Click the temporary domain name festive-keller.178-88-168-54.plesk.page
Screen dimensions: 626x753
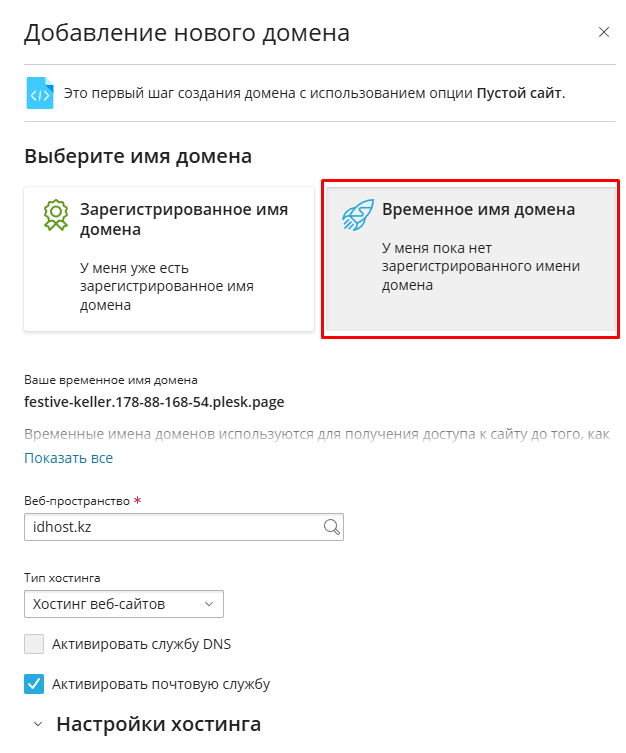click(x=154, y=403)
